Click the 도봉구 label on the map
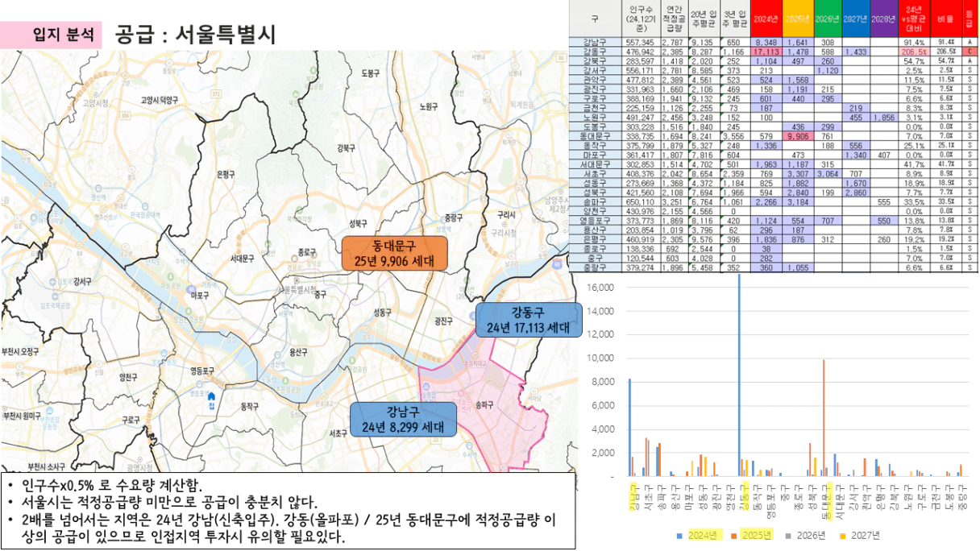Viewport: 980px width, 551px height. (372, 73)
